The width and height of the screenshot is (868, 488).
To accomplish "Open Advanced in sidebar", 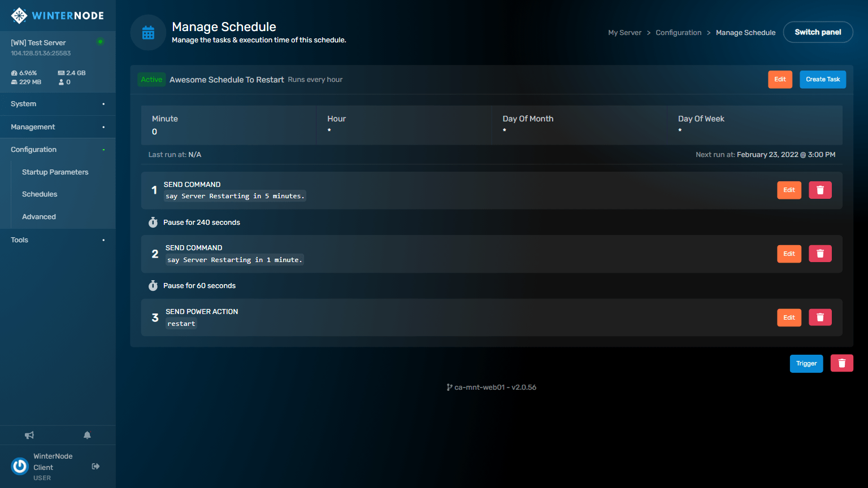I will (39, 217).
